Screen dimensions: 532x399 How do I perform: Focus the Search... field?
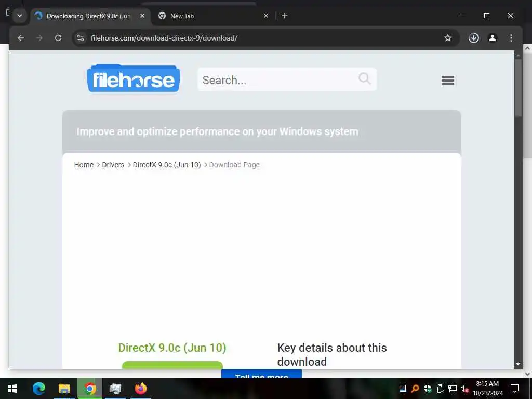(287, 79)
